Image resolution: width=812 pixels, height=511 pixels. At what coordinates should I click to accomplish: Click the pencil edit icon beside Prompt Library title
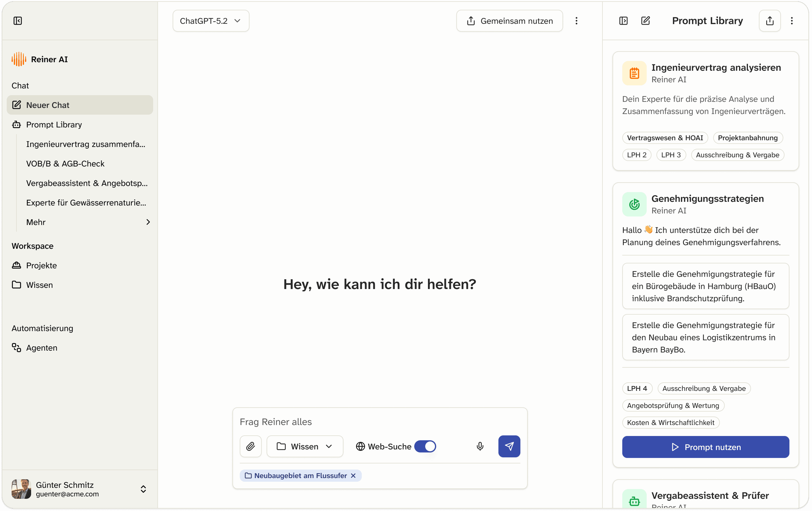[645, 21]
